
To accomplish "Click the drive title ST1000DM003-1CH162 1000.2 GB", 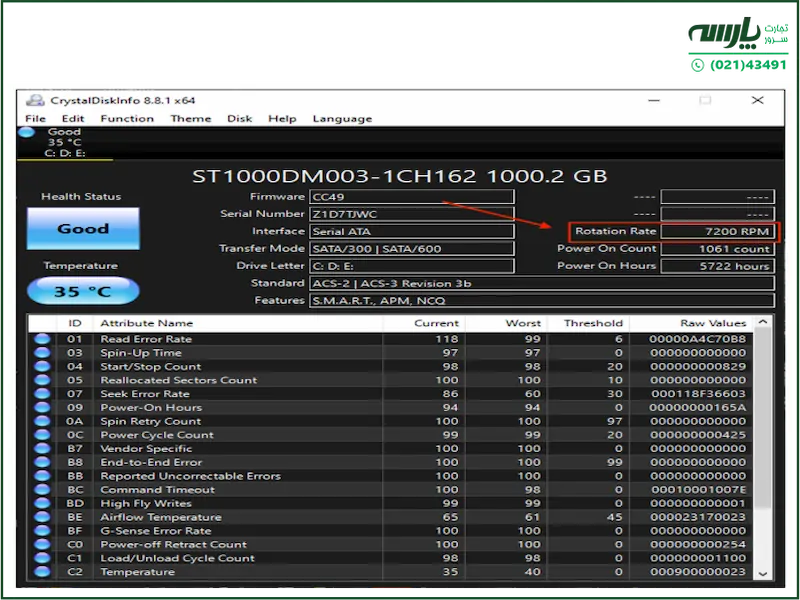I will 399,176.
